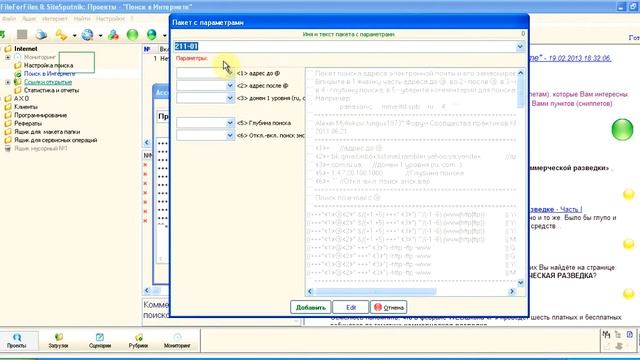This screenshot has height=360, width=640.
Task: Select Настройка поиска in the tree
Action: [x=48, y=65]
